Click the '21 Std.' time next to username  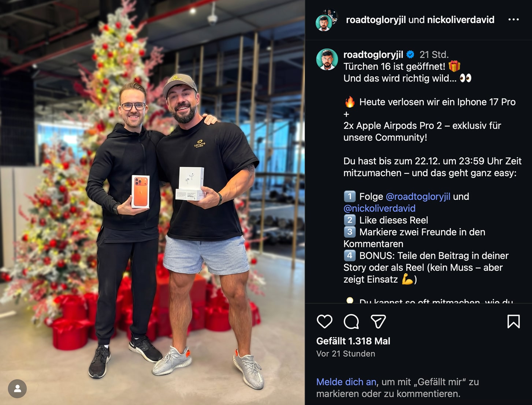(434, 55)
